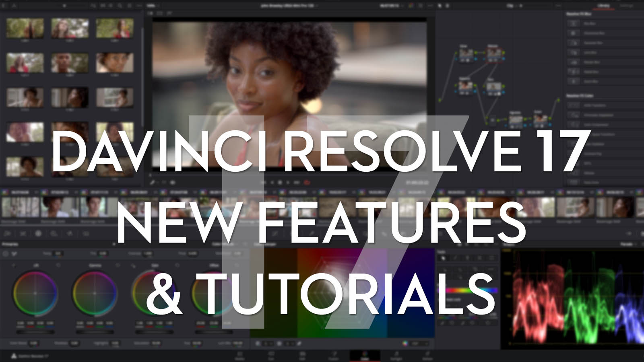The image size is (644, 362).
Task: Toggle the auto balance button in Primaries
Action: point(6,254)
